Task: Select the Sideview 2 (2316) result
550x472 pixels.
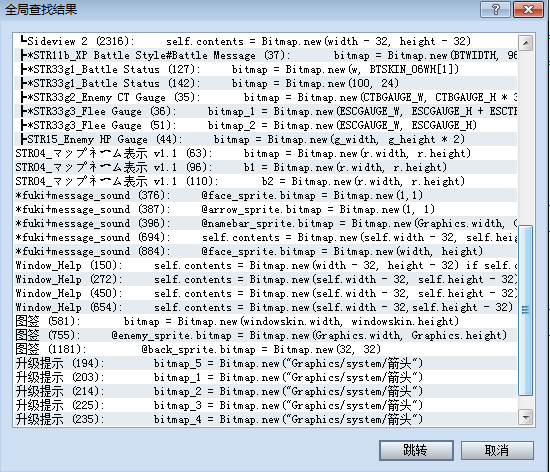Action: [266, 41]
